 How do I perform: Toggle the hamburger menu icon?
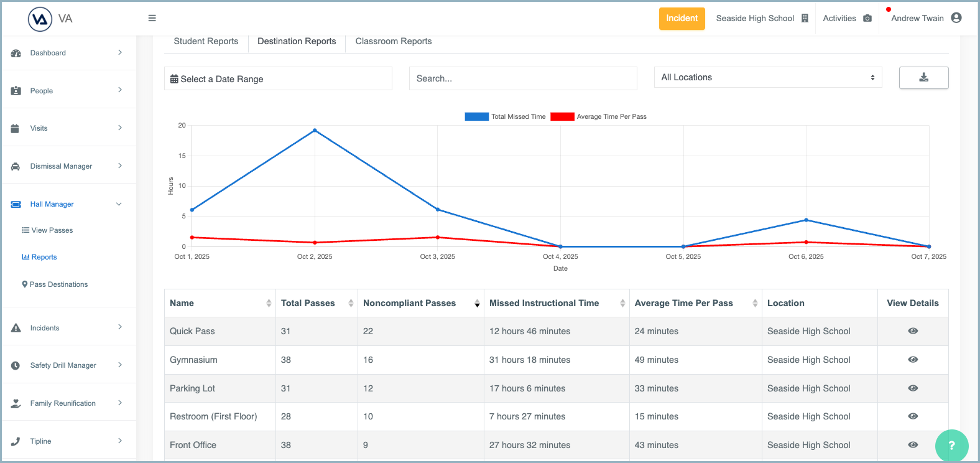152,18
